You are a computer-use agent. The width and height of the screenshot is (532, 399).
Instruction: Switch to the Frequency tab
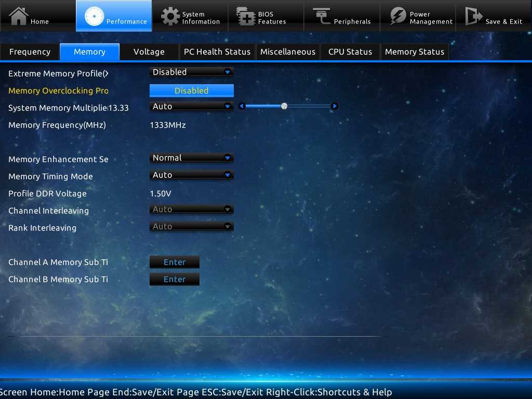tap(30, 52)
